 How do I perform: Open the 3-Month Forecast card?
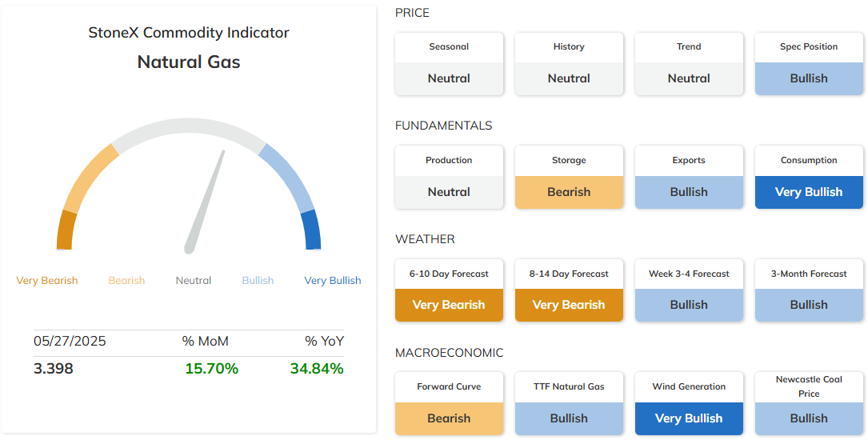(x=809, y=290)
